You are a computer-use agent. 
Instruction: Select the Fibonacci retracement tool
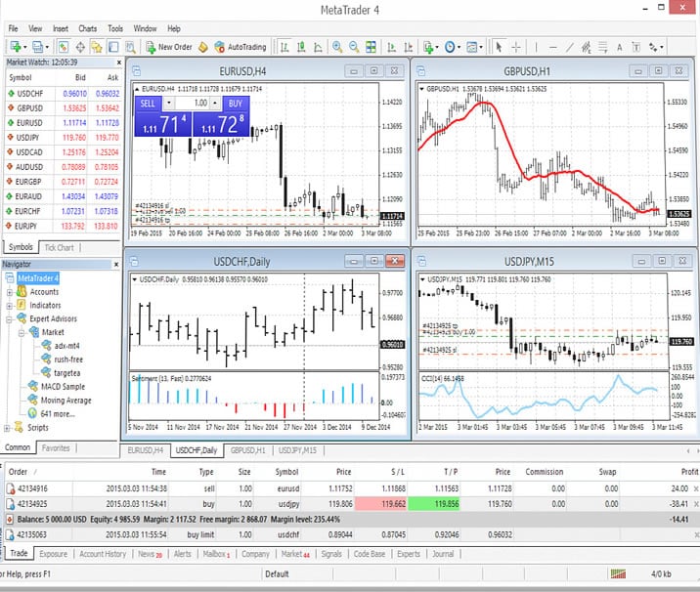pos(602,47)
